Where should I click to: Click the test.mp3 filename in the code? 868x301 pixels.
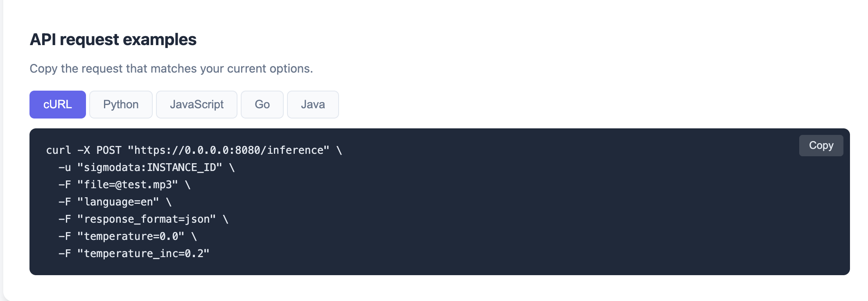[147, 185]
